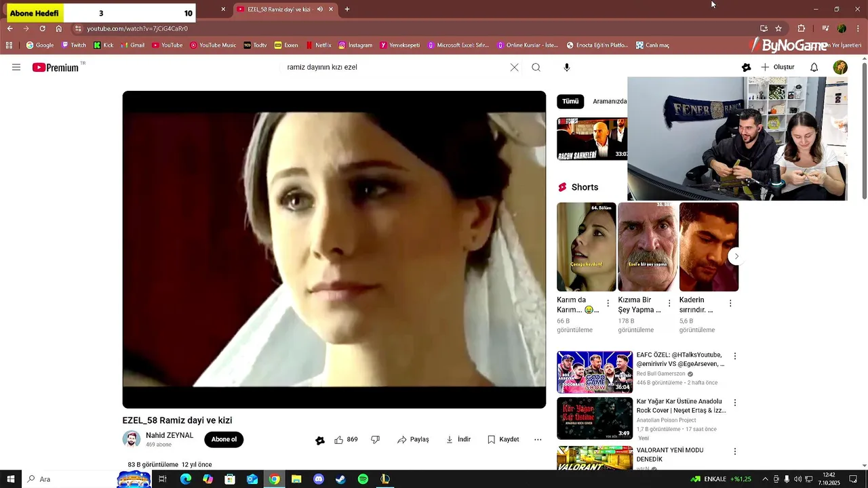This screenshot has height=488, width=868.
Task: Open the Kick bookmark
Action: pos(104,45)
